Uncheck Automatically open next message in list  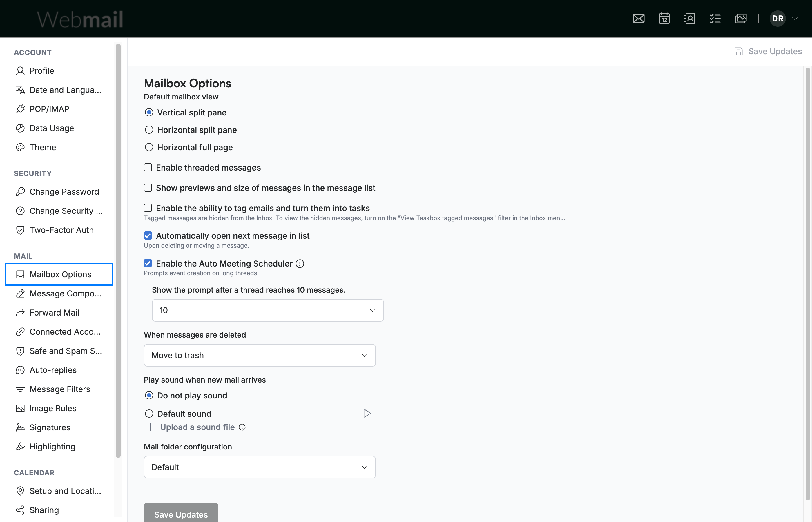point(148,235)
